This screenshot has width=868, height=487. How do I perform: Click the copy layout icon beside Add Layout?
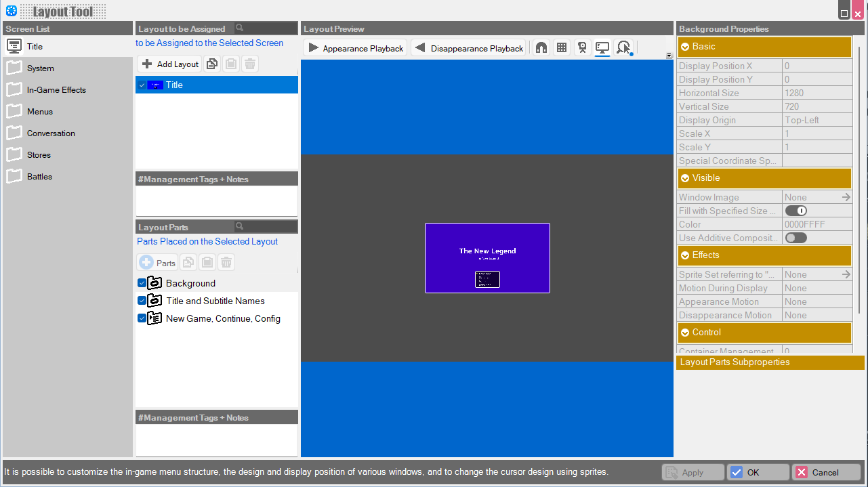[x=212, y=64]
